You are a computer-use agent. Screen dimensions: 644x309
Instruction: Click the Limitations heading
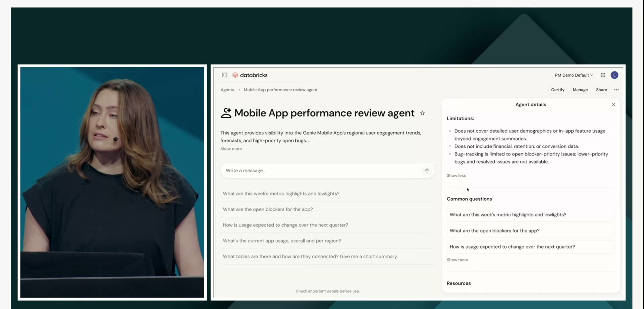coord(460,119)
